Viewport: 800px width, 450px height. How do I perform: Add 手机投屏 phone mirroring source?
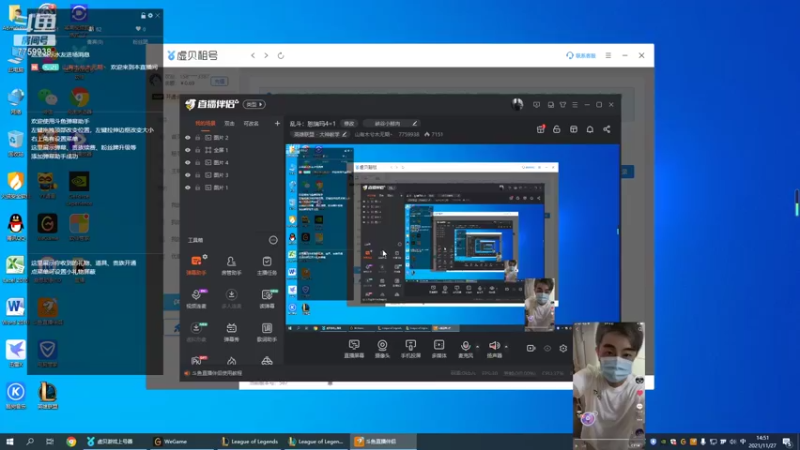point(411,348)
